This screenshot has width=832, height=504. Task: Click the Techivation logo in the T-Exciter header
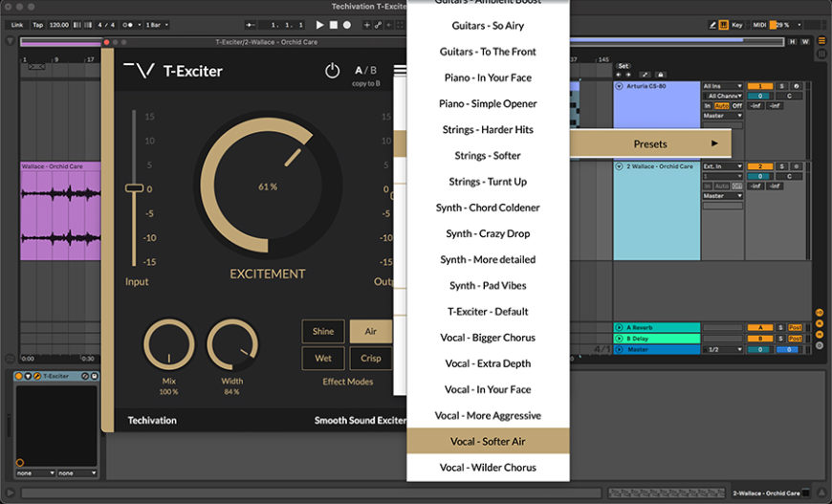(x=139, y=71)
